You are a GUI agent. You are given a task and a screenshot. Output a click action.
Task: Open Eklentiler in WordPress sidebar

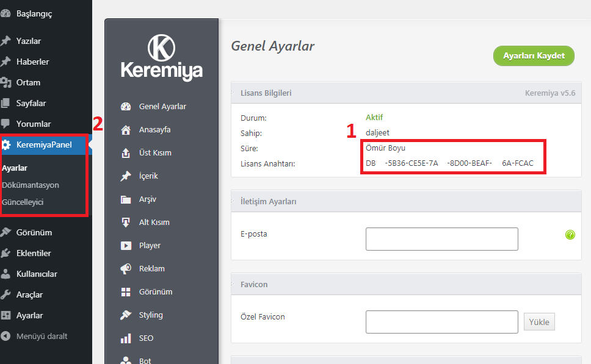pos(34,253)
